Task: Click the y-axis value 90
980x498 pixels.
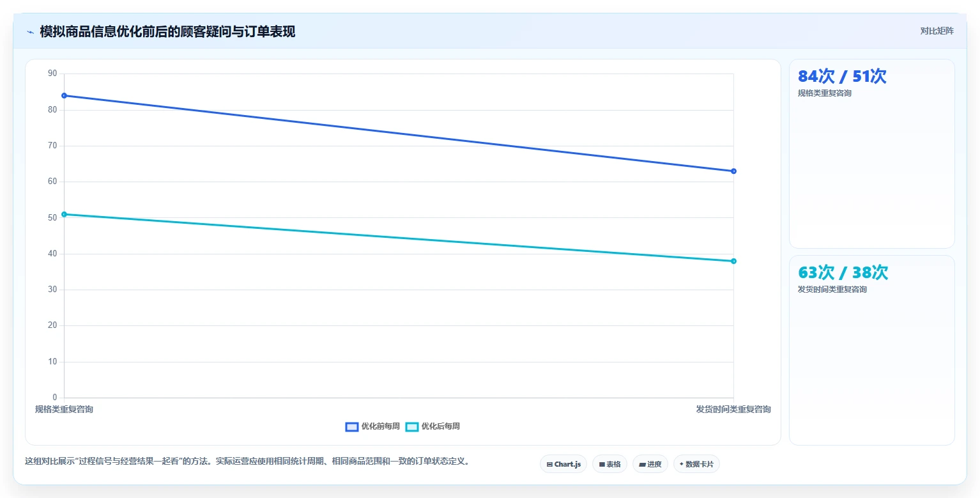Action: [52, 74]
